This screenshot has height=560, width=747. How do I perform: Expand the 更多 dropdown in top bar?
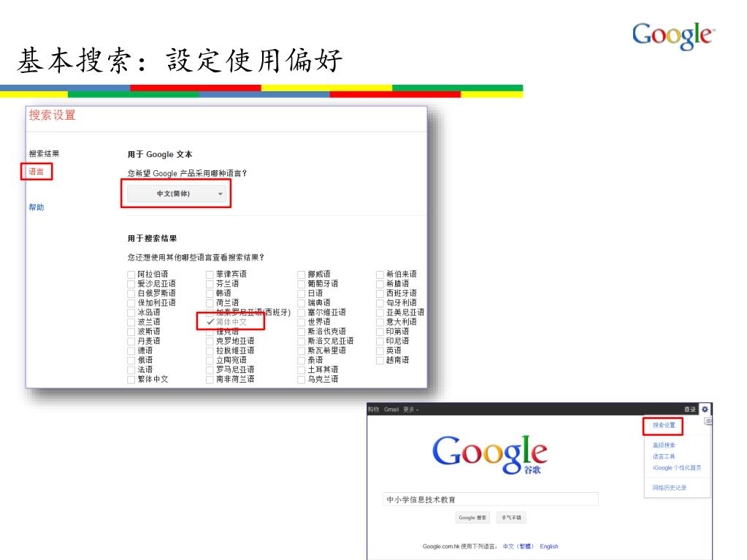[x=410, y=410]
